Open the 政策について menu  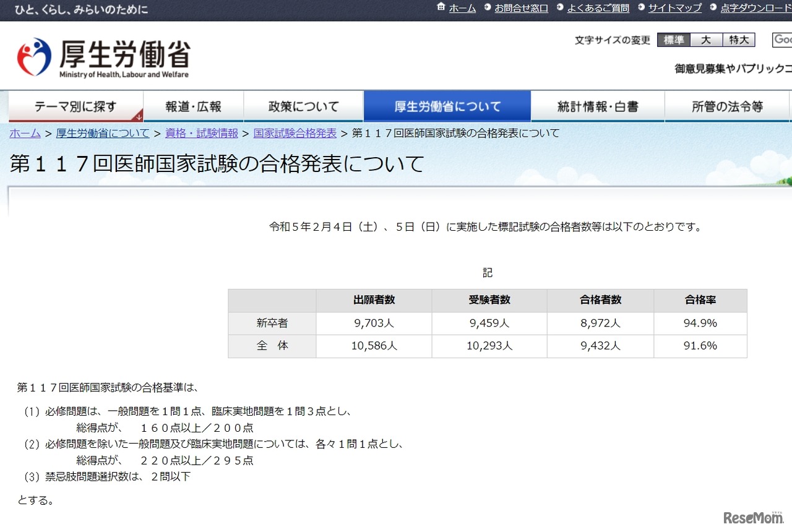tap(303, 106)
